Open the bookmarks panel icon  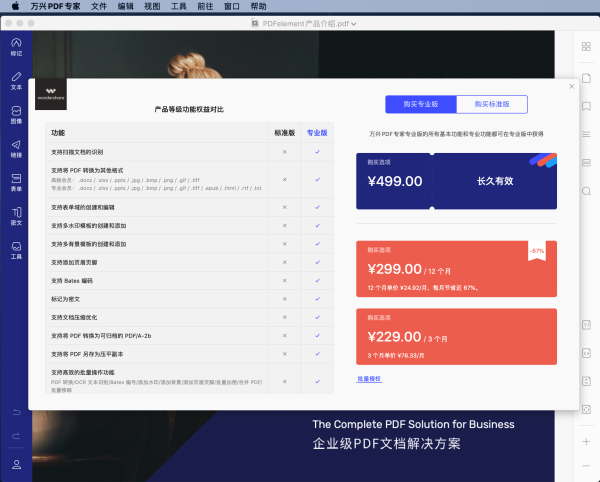pyautogui.click(x=586, y=106)
